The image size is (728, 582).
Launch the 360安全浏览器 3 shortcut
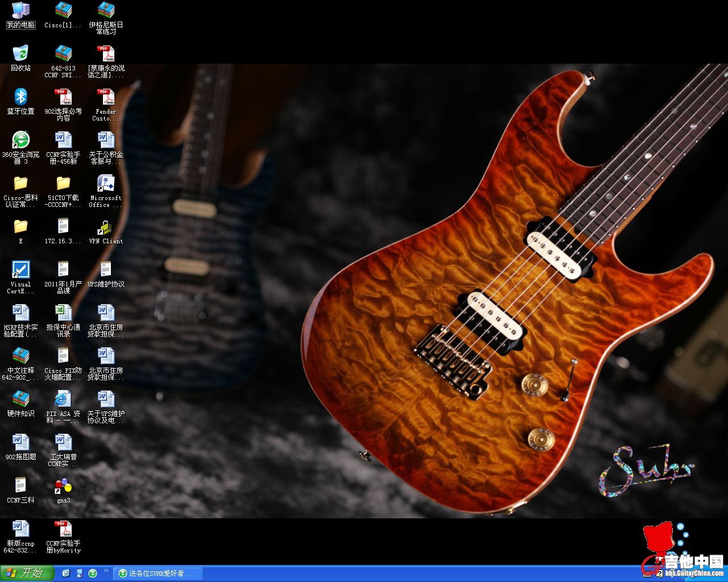tap(20, 148)
